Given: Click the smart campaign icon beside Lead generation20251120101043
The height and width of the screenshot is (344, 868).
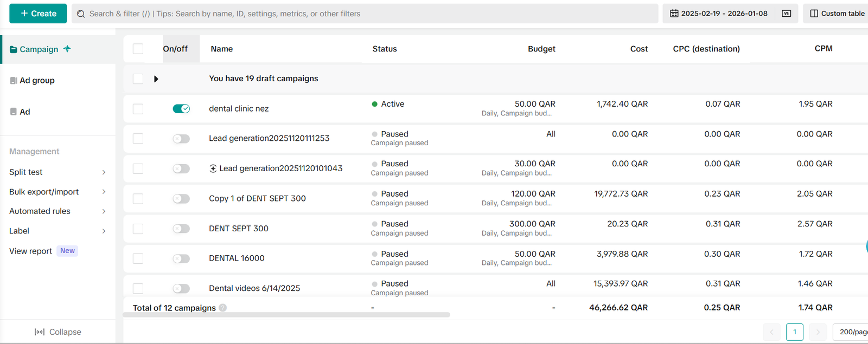Looking at the screenshot, I should coord(213,168).
